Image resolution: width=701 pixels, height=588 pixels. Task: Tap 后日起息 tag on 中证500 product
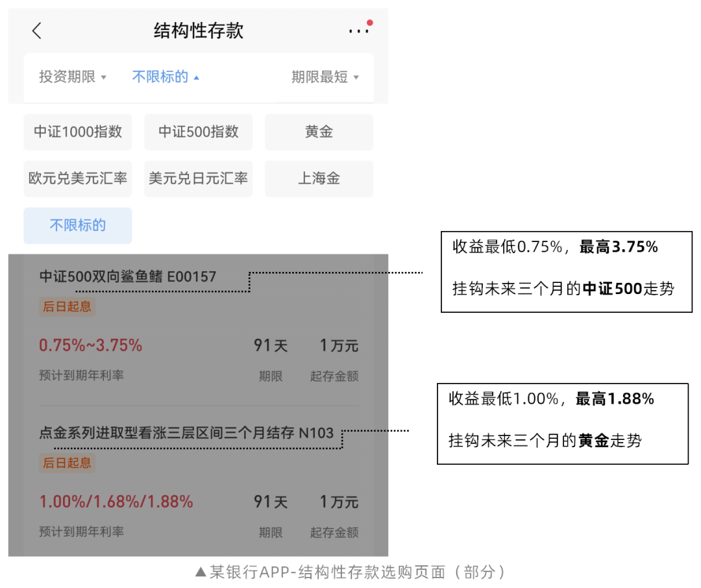tap(67, 307)
